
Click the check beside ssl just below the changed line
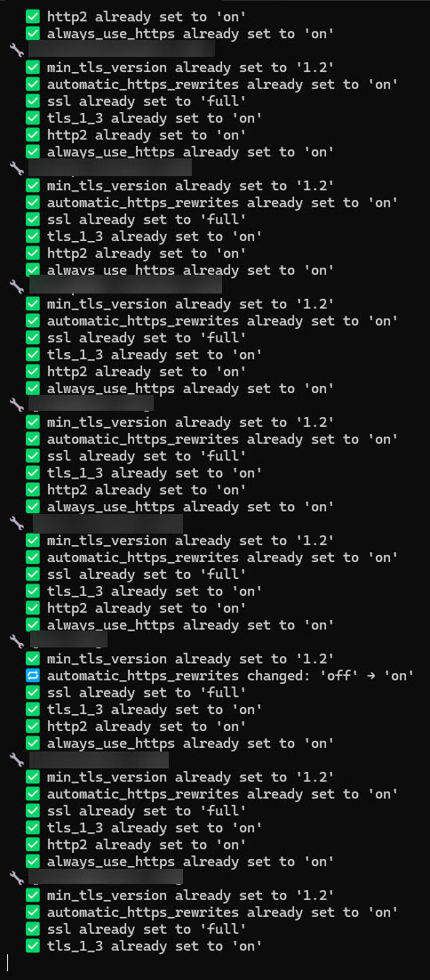tap(33, 693)
